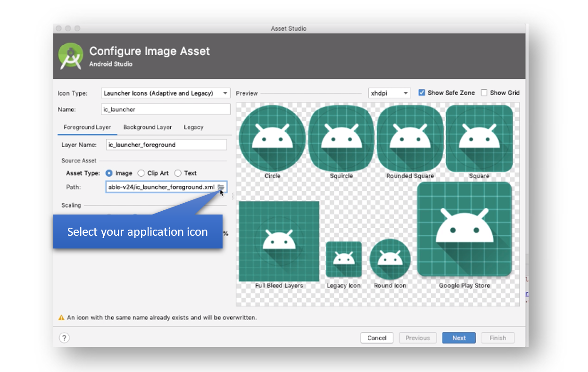Click the 'Source Asset' section label
Viewport: 588px width, 372px height.
[79, 161]
